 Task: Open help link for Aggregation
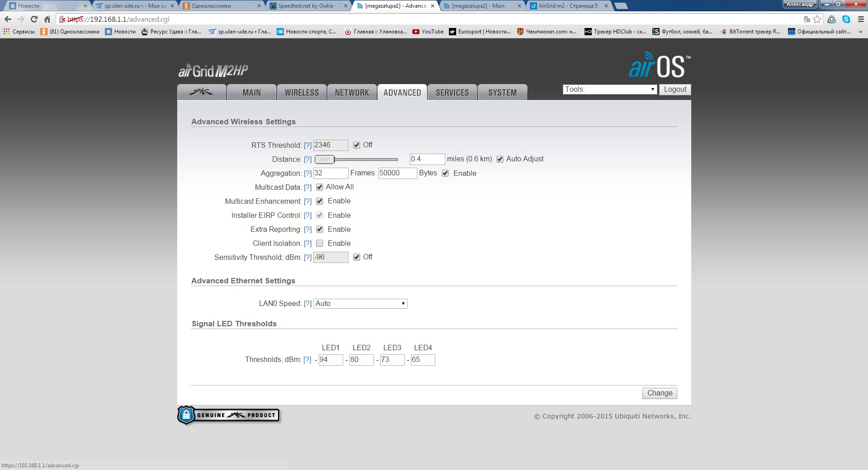pos(308,174)
